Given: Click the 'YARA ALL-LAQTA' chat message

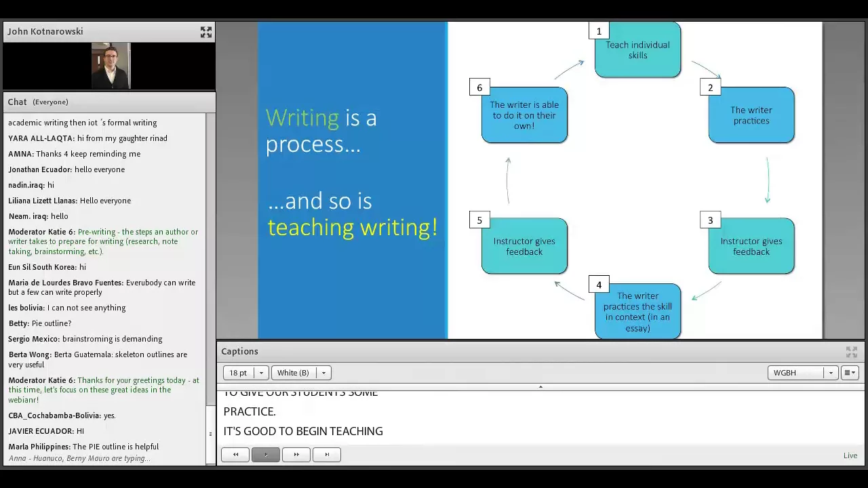Looking at the screenshot, I should [87, 138].
